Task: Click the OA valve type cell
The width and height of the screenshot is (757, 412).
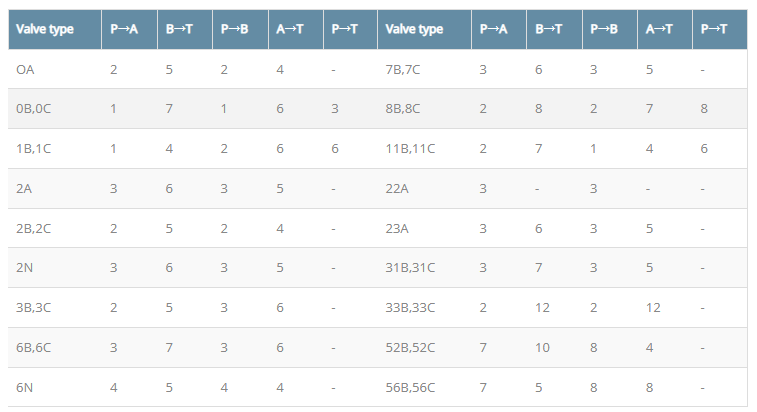Action: [26, 69]
